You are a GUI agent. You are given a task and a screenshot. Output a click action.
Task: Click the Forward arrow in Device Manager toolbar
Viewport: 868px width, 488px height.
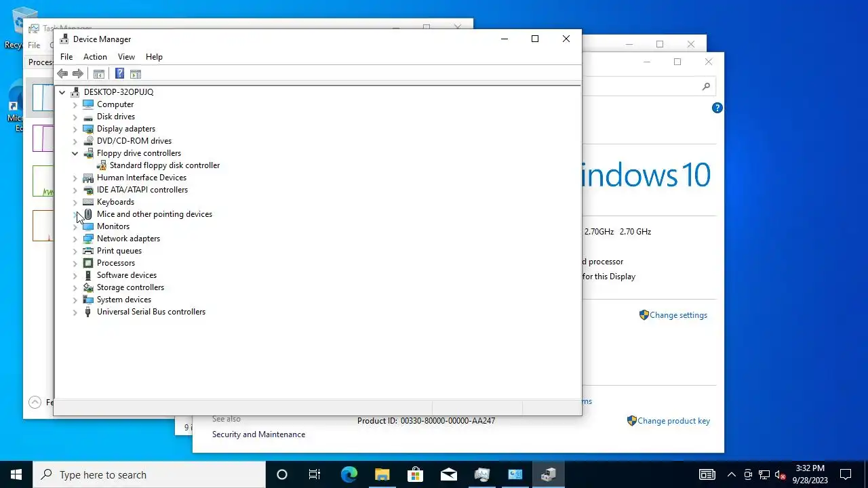78,74
